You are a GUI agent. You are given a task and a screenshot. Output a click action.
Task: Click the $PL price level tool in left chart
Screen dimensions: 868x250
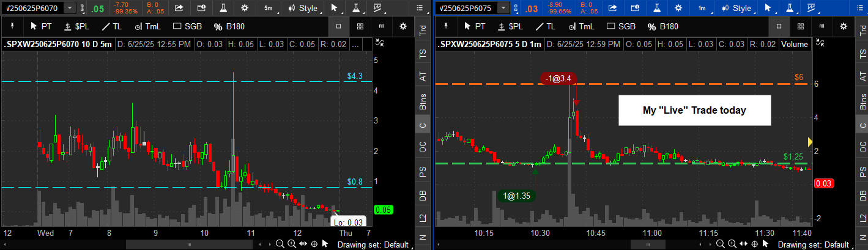(80, 26)
